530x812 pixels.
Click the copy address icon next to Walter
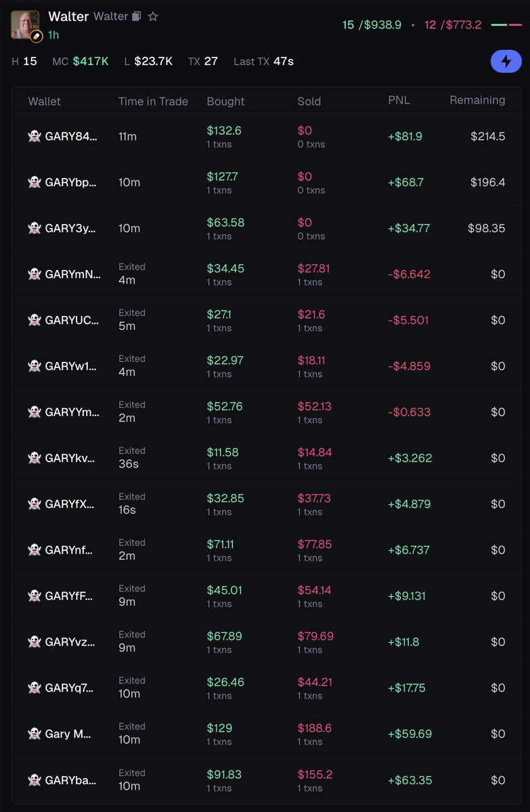[136, 16]
